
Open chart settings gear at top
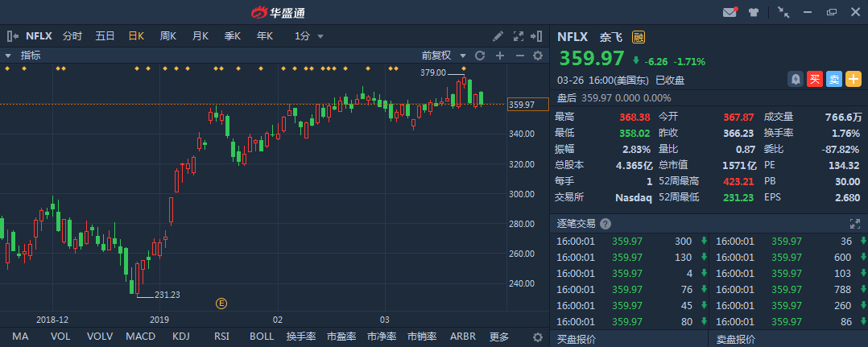[x=538, y=56]
